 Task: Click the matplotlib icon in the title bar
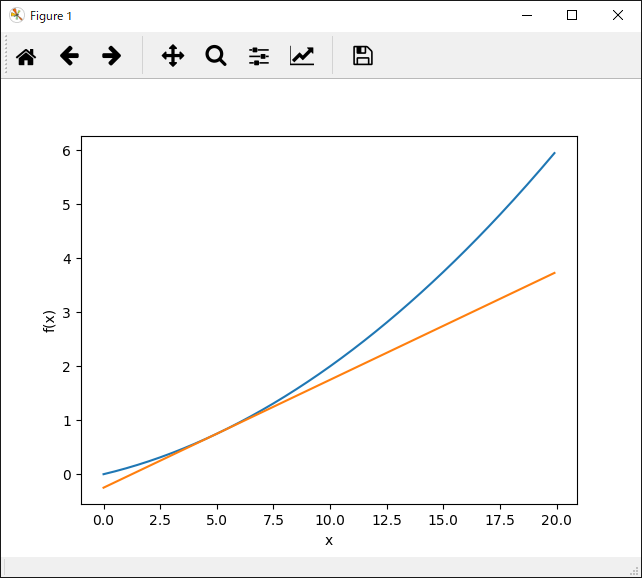(16, 15)
